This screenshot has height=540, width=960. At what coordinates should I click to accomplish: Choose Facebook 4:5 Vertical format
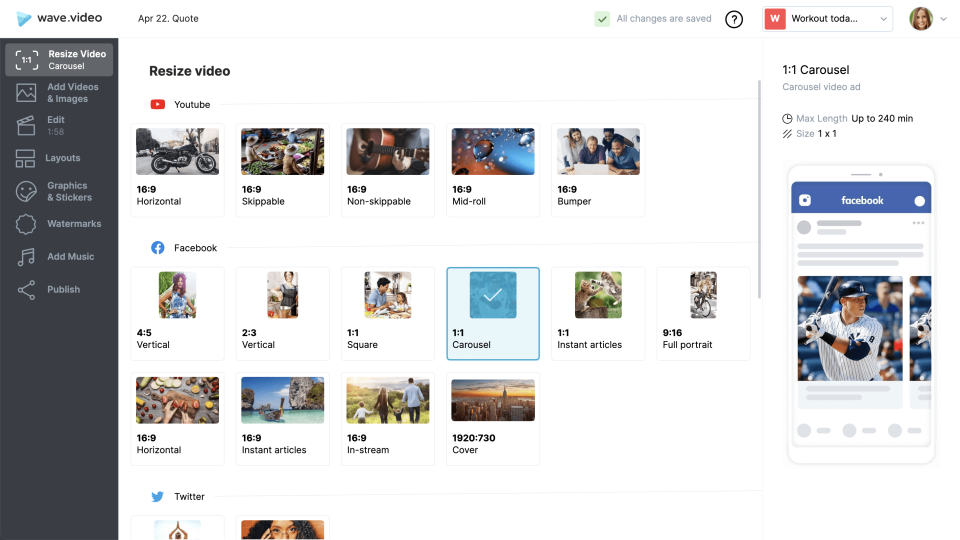[x=178, y=313]
